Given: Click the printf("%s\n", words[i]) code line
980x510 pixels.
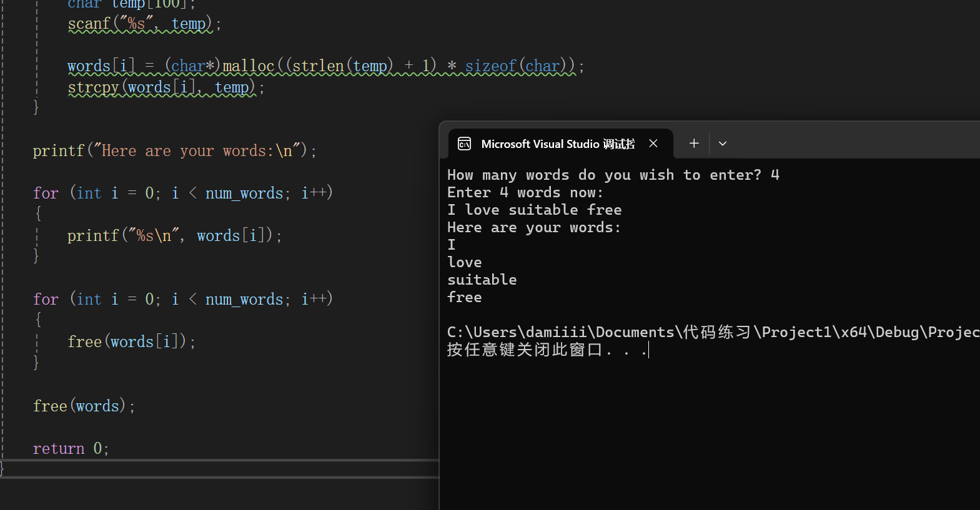Looking at the screenshot, I should click(x=175, y=236).
